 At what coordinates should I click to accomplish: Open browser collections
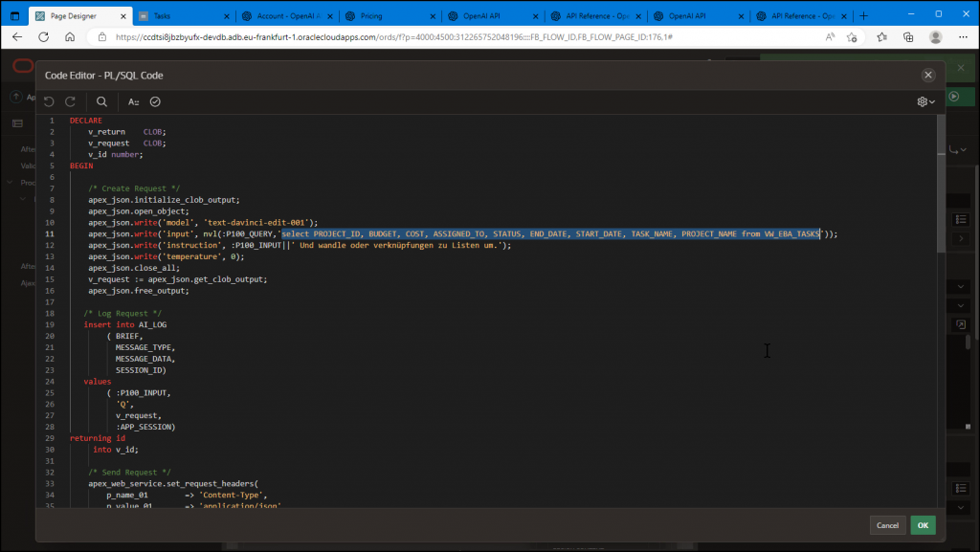pos(909,37)
